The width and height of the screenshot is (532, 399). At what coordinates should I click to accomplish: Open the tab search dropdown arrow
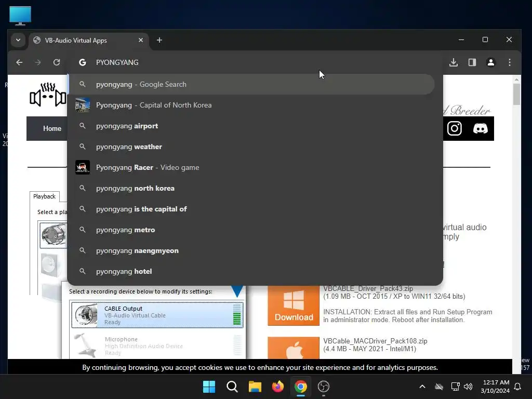[x=18, y=40]
